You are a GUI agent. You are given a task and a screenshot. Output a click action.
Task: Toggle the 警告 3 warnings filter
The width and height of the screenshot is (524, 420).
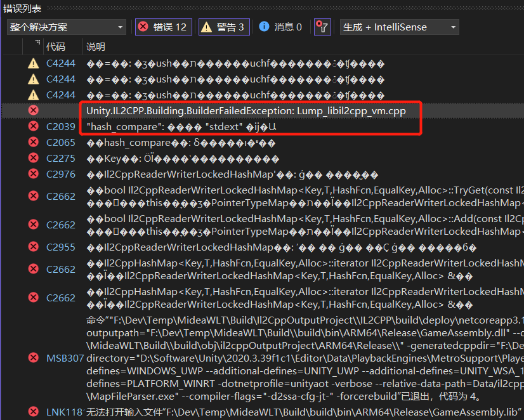click(223, 27)
